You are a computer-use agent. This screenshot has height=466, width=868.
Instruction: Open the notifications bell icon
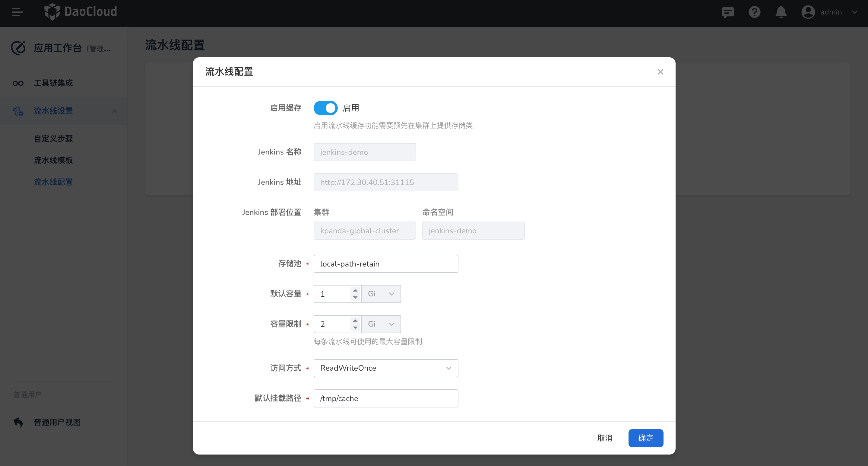(x=781, y=12)
